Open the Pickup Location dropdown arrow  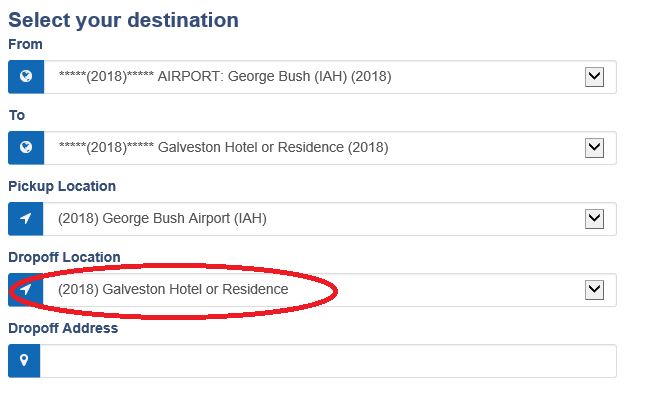pos(594,219)
